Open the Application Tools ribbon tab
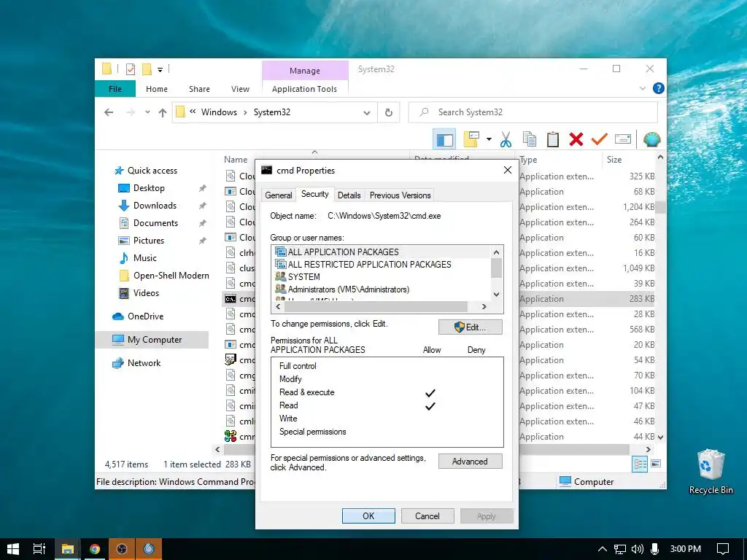 click(304, 88)
